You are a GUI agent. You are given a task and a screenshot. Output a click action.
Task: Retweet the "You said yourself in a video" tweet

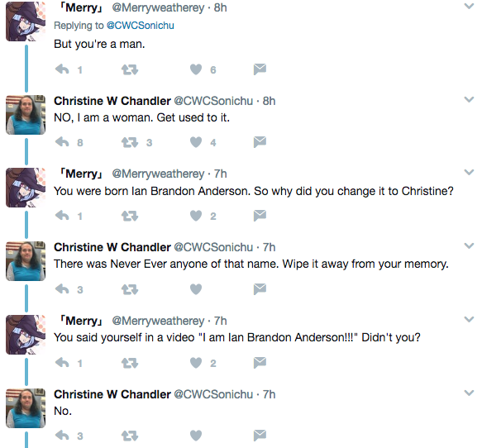130,363
